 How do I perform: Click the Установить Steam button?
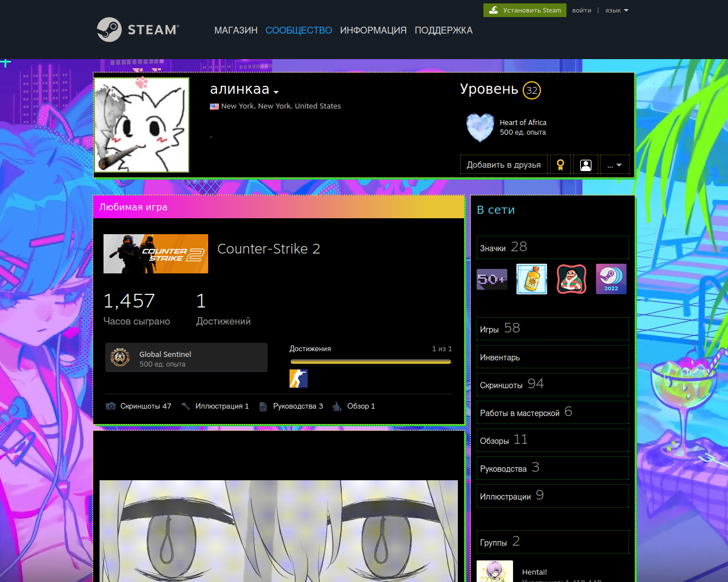coord(525,10)
